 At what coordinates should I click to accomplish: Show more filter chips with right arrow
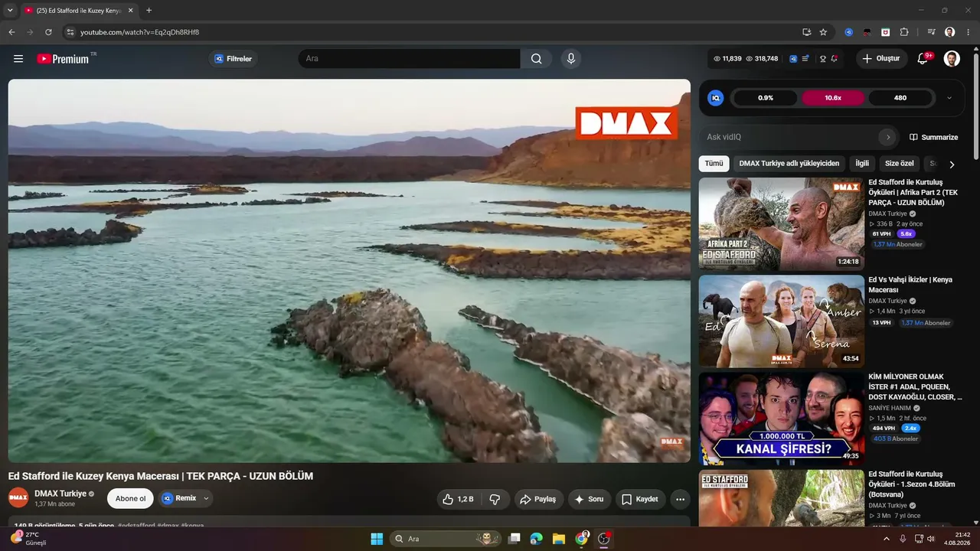tap(952, 164)
